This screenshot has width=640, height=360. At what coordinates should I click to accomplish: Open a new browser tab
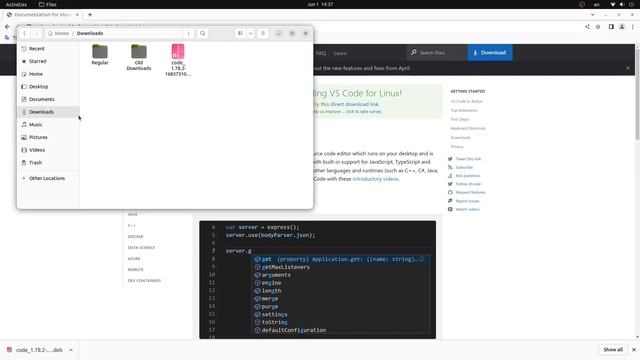click(90, 15)
